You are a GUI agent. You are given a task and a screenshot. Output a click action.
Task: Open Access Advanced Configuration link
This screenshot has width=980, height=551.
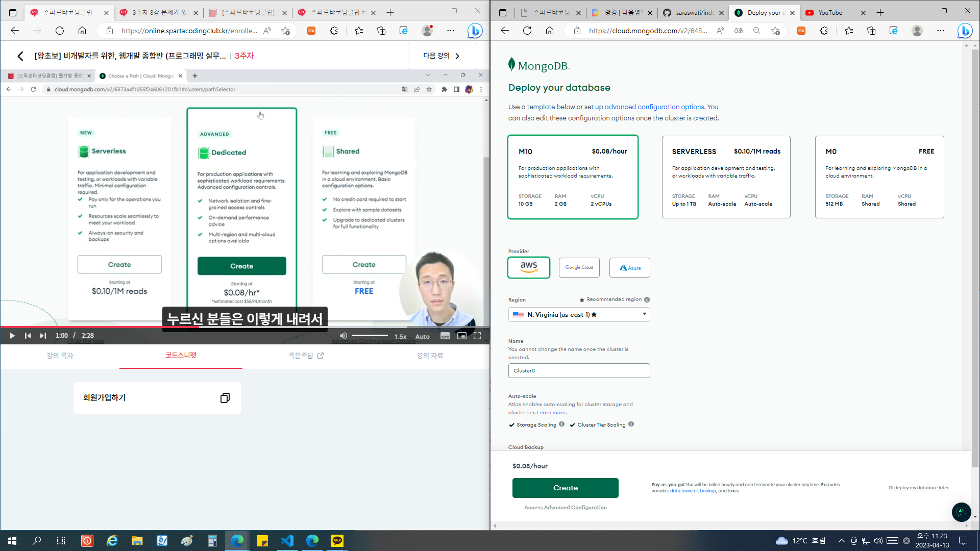566,508
